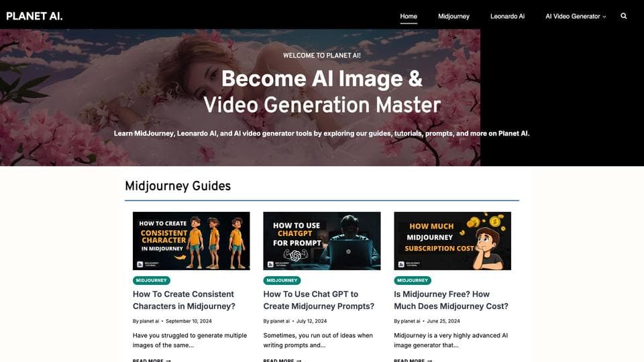Click the PLANET AI. site logo
Screen dimensions: 644x362
point(34,16)
